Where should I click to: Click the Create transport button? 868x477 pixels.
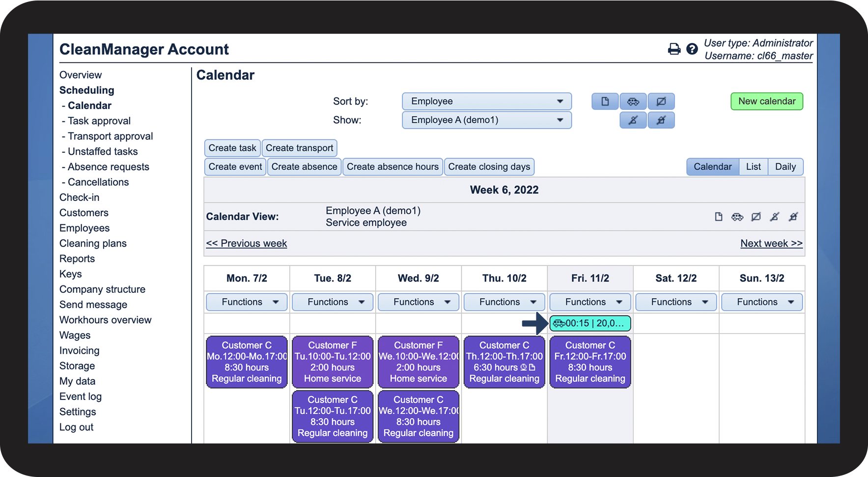(x=300, y=148)
